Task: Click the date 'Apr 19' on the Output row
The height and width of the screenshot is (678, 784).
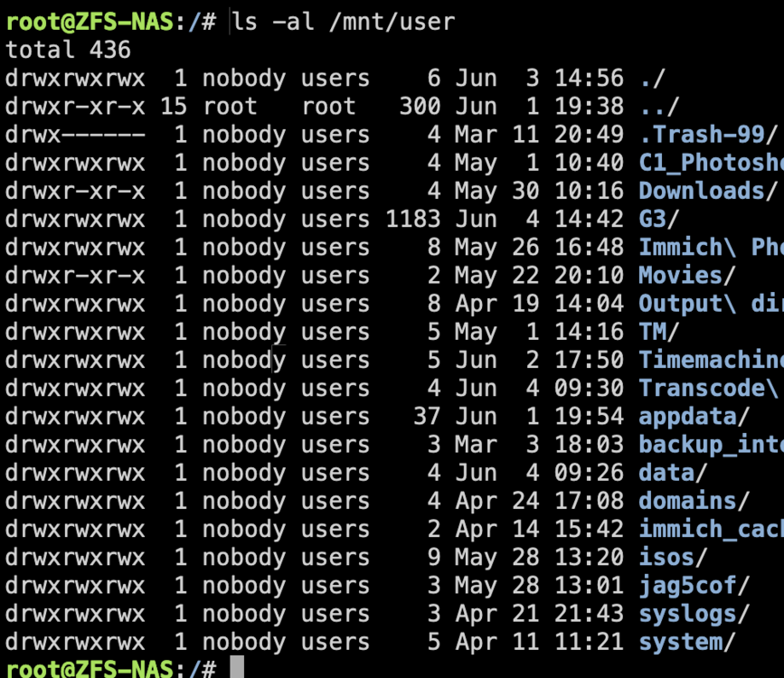Action: [497, 304]
